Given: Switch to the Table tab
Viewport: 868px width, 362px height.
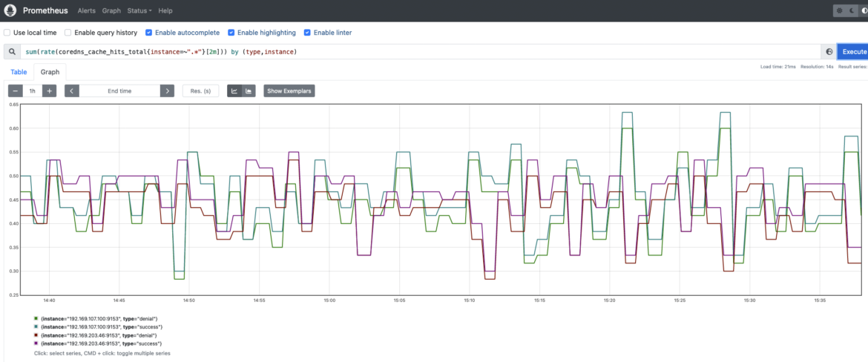Looking at the screenshot, I should pyautogui.click(x=19, y=72).
